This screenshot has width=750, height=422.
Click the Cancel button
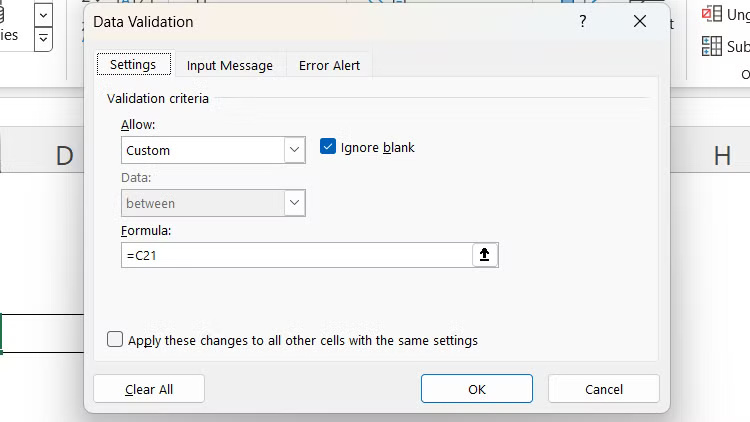(604, 389)
